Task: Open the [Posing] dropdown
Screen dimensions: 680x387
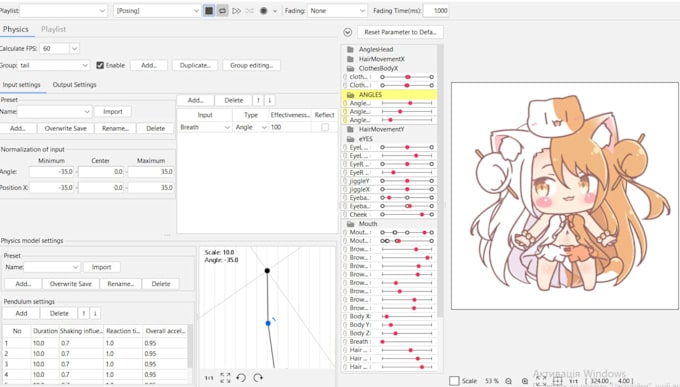Action: tap(157, 11)
